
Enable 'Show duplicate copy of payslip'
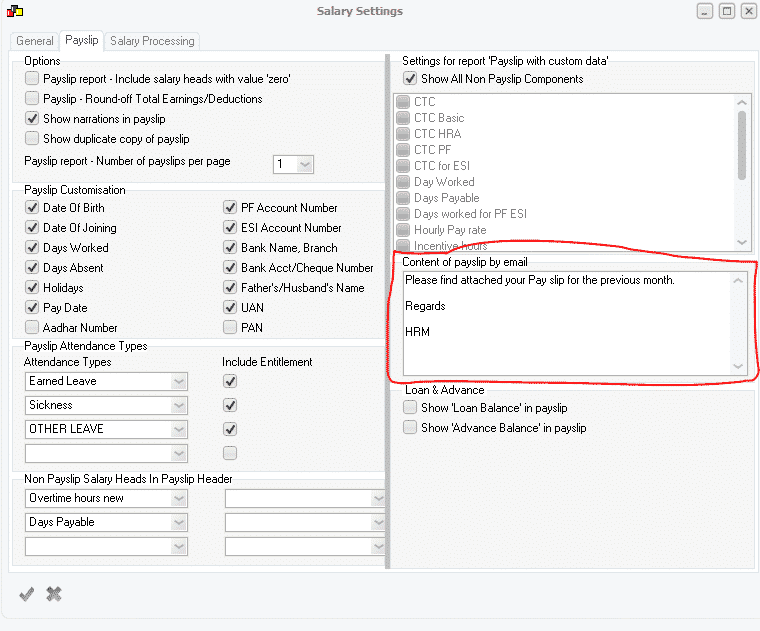tap(33, 139)
